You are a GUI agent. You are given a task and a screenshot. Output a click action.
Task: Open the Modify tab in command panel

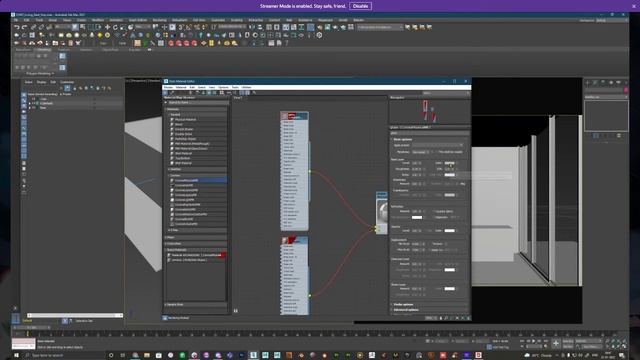[596, 82]
